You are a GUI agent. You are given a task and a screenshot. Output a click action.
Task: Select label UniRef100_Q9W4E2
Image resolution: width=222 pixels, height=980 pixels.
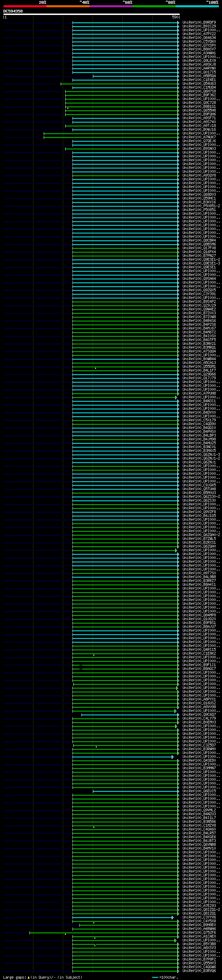point(199,309)
